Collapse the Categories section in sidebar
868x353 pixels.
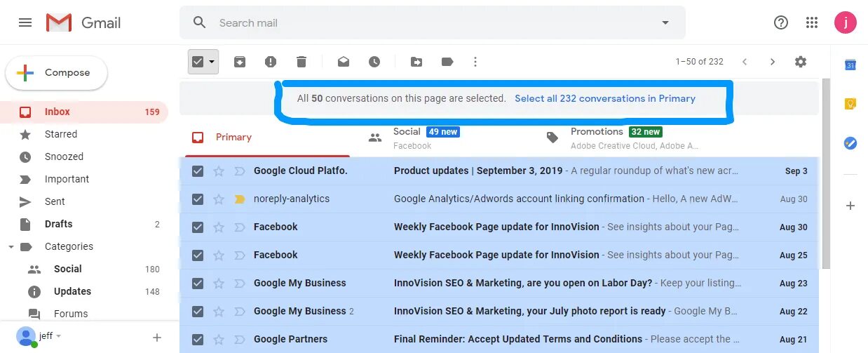(x=11, y=247)
